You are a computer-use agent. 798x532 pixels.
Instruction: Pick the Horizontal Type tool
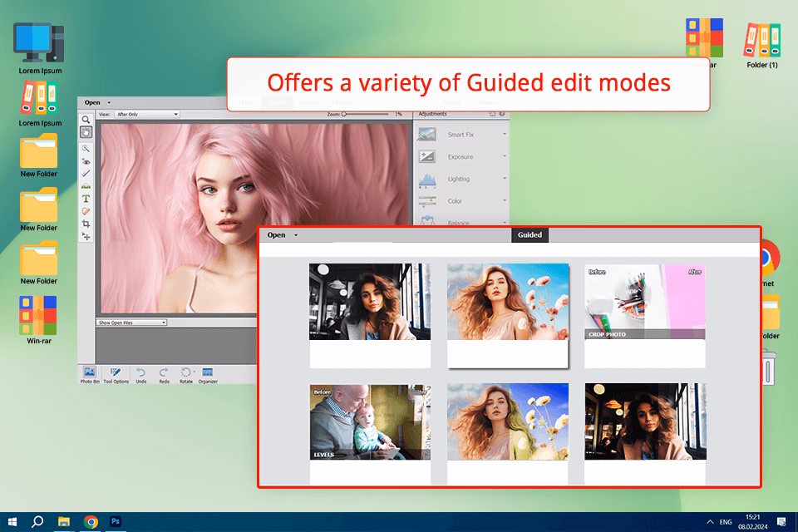86,199
